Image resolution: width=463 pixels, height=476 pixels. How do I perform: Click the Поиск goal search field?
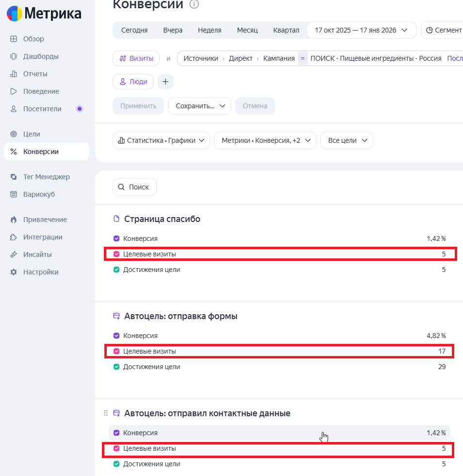click(x=135, y=187)
